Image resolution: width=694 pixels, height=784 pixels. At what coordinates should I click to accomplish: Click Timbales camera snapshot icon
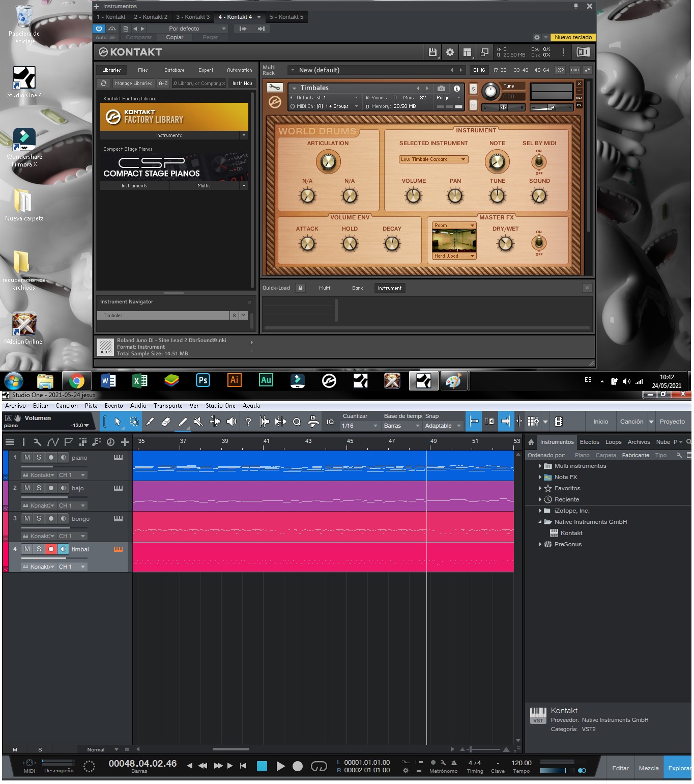tap(442, 89)
